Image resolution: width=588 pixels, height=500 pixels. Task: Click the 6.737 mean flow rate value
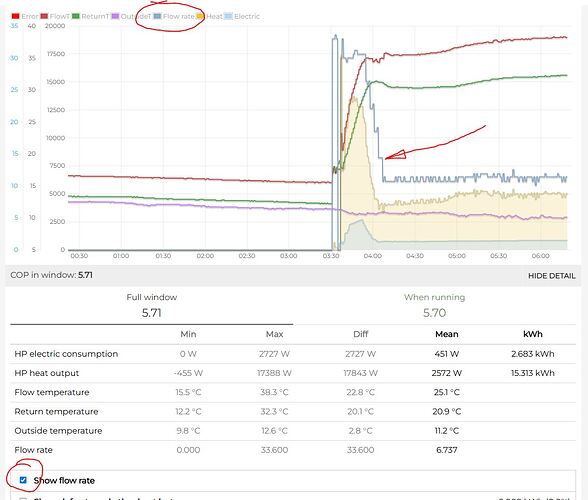(x=447, y=450)
